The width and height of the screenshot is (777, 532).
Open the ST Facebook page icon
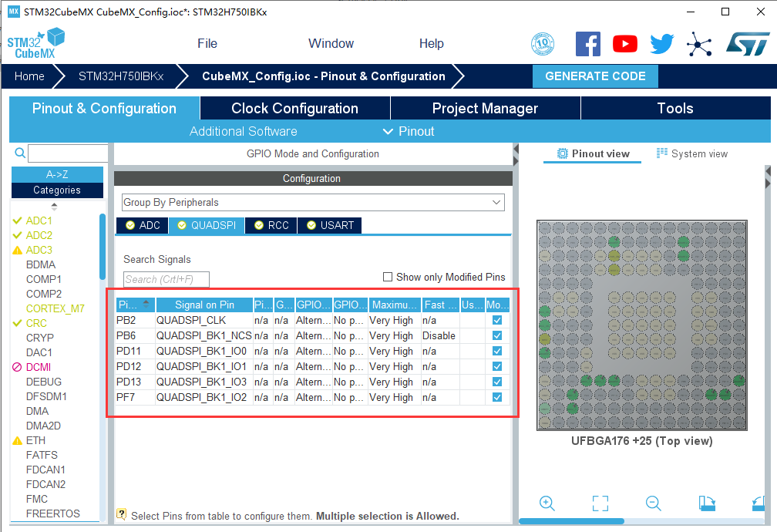588,44
